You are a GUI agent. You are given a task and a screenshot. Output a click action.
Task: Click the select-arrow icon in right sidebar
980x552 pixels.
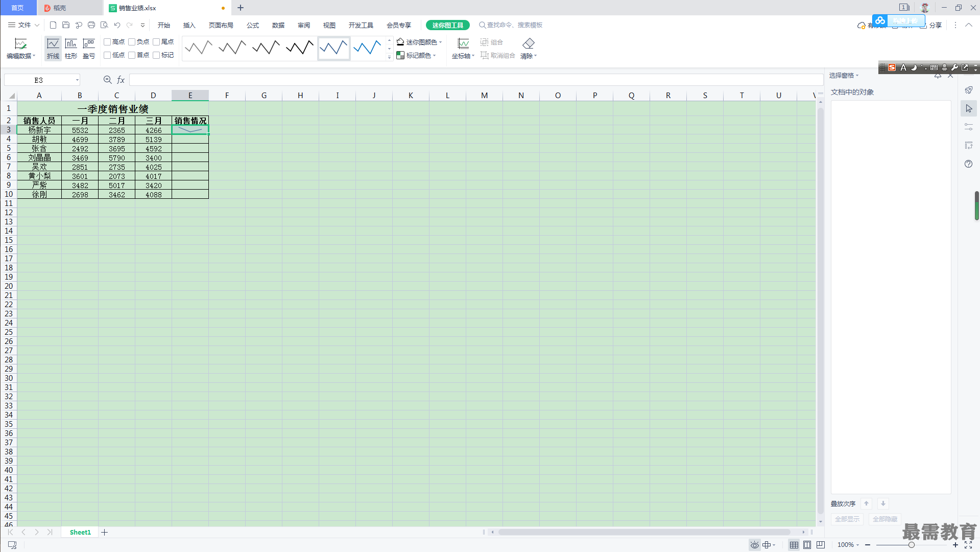tap(969, 108)
